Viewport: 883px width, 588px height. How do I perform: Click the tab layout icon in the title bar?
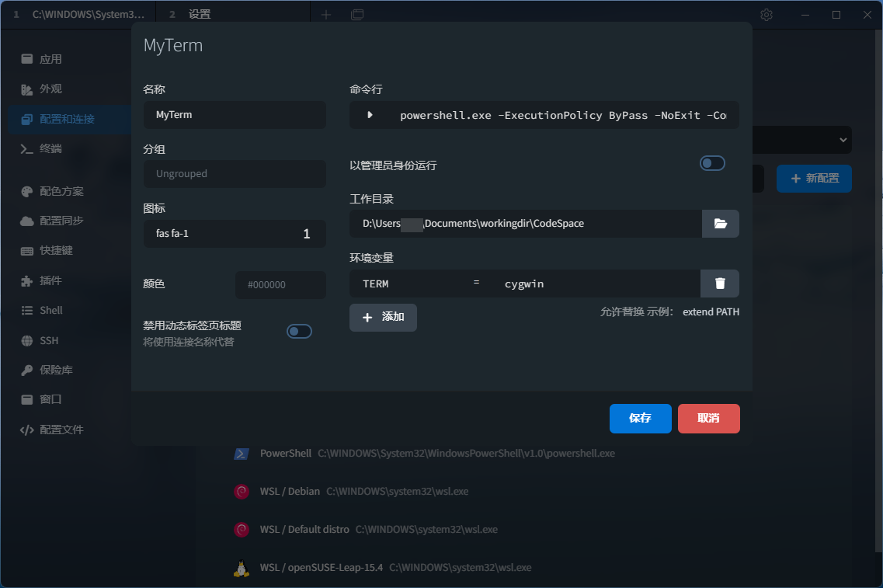pos(357,15)
